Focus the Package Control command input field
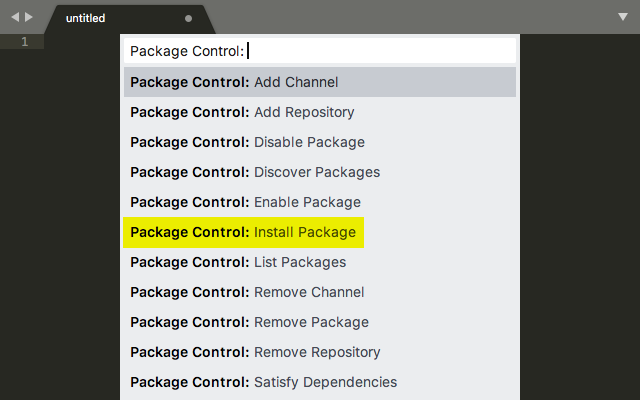This screenshot has width=640, height=400. pos(380,50)
